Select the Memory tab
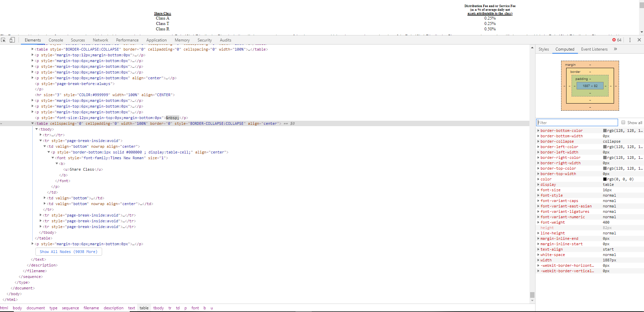 pos(182,40)
